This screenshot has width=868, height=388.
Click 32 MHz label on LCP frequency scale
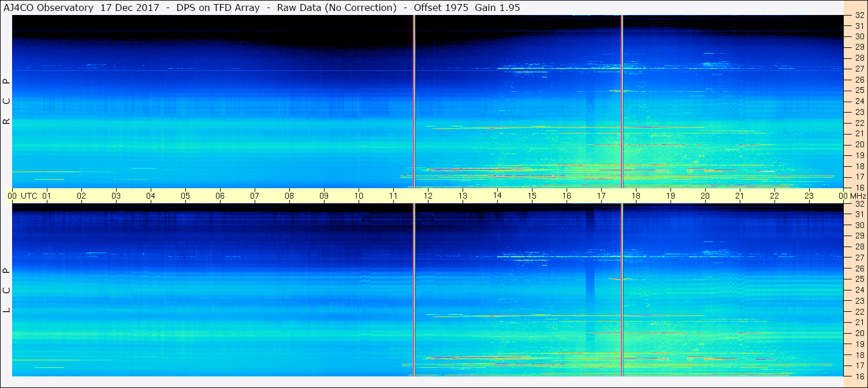coord(859,204)
